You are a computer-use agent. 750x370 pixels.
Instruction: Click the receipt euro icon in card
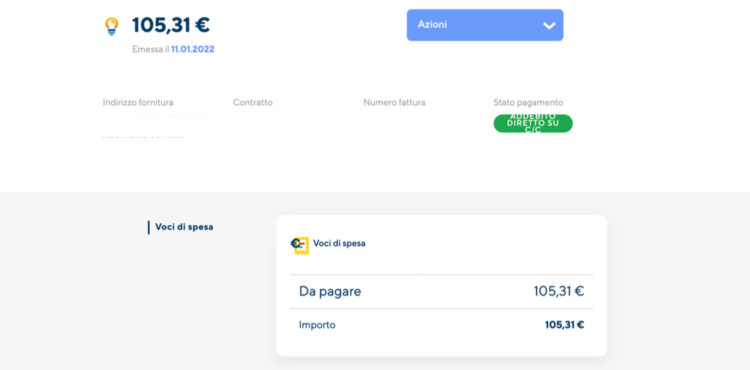[x=300, y=245]
